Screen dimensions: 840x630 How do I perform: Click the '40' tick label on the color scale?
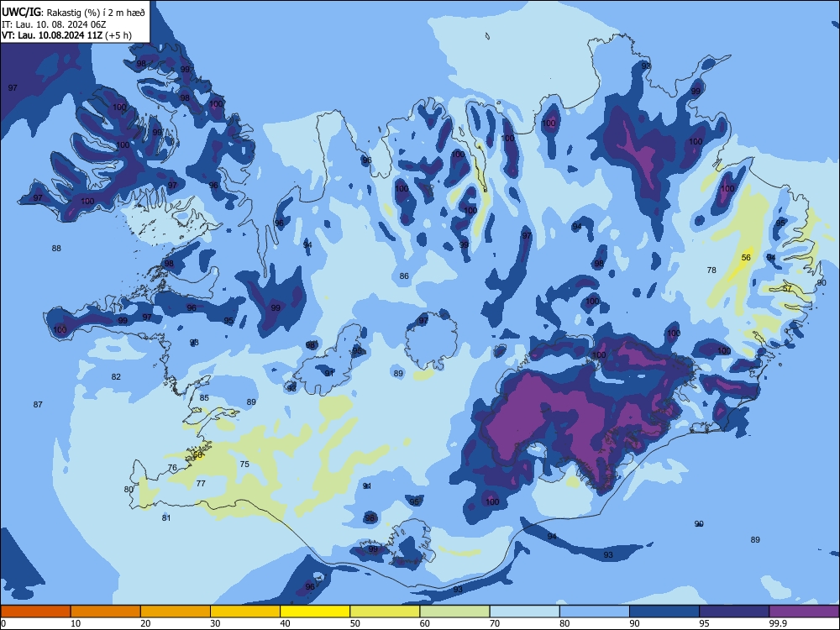[x=285, y=623]
